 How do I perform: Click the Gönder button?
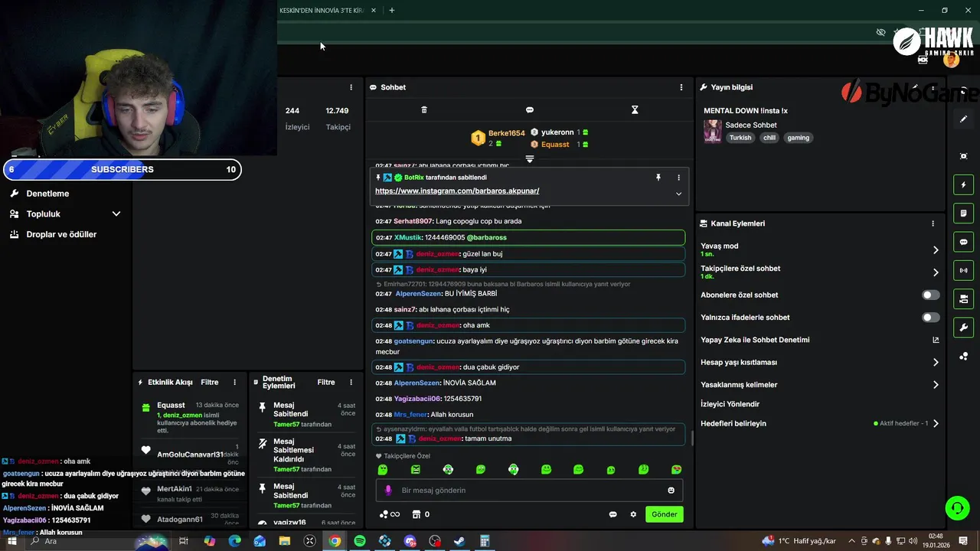[664, 514]
